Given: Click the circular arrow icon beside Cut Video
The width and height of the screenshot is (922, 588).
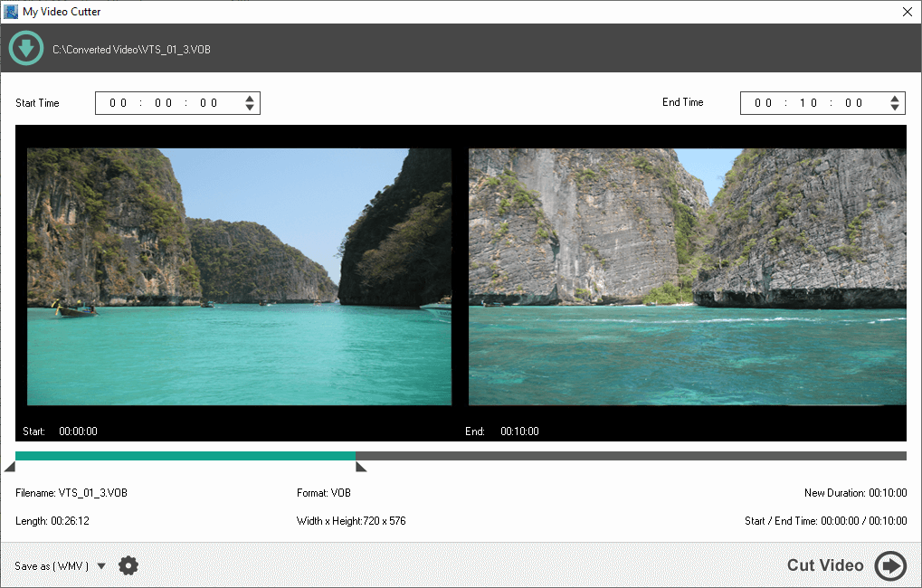Looking at the screenshot, I should click(x=890, y=566).
